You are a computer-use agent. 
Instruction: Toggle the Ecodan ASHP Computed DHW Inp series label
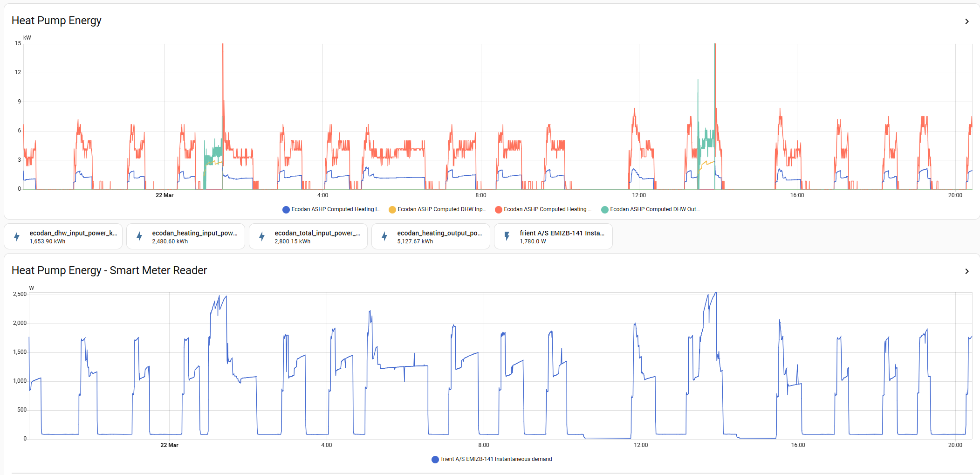(441, 210)
